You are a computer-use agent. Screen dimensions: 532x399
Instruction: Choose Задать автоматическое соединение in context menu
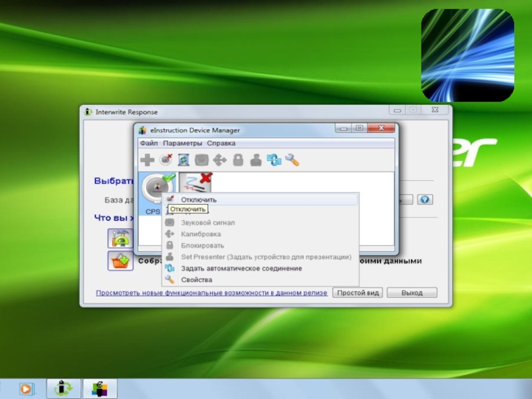pos(241,269)
